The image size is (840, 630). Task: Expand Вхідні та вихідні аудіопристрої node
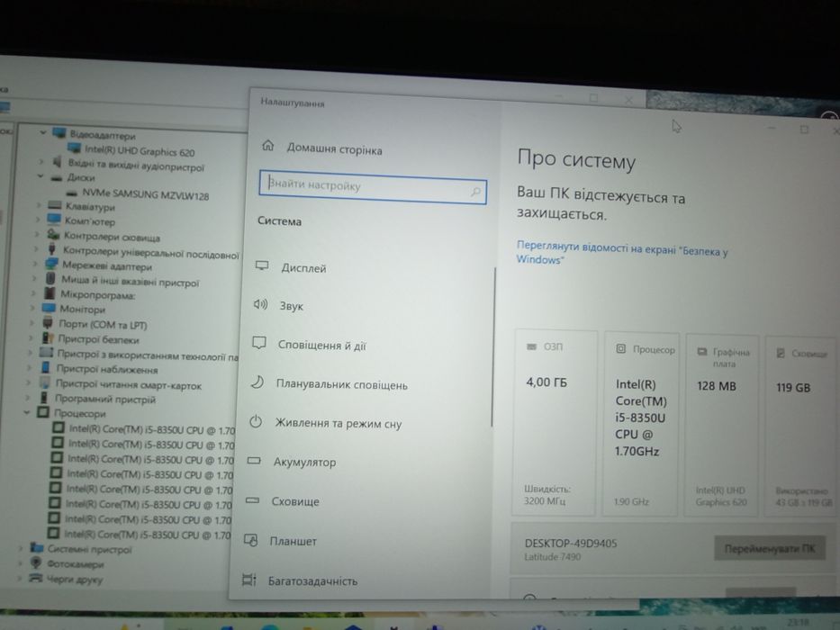tap(41, 161)
